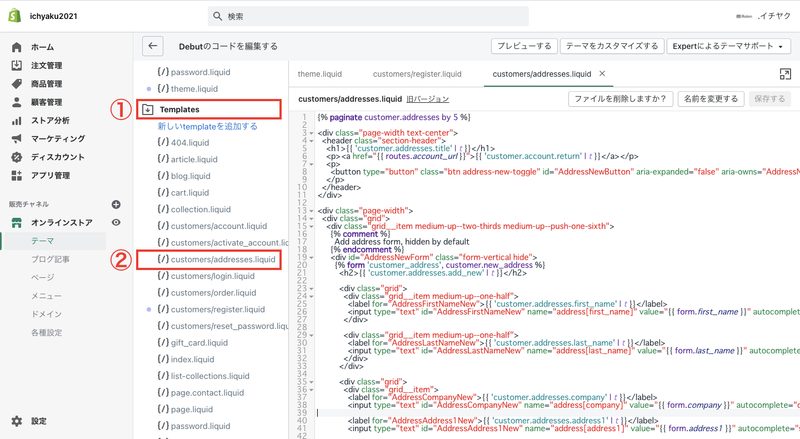Image resolution: width=800 pixels, height=439 pixels.
Task: Open 商品管理 products tag icon
Action: click(x=17, y=84)
